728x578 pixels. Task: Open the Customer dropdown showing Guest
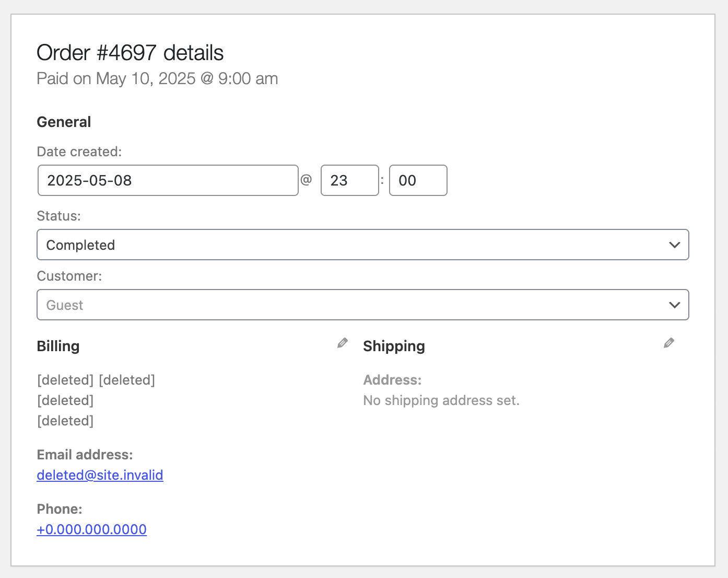point(363,305)
